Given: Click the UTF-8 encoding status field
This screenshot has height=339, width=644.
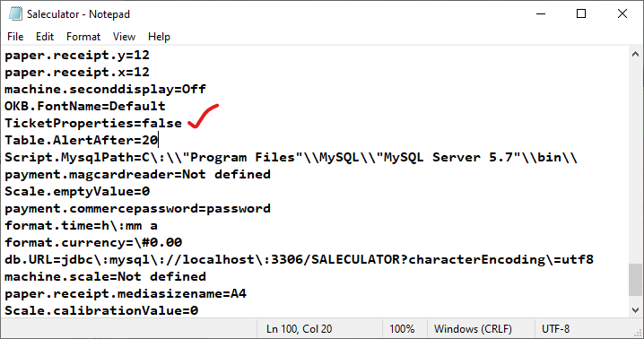Looking at the screenshot, I should 555,329.
